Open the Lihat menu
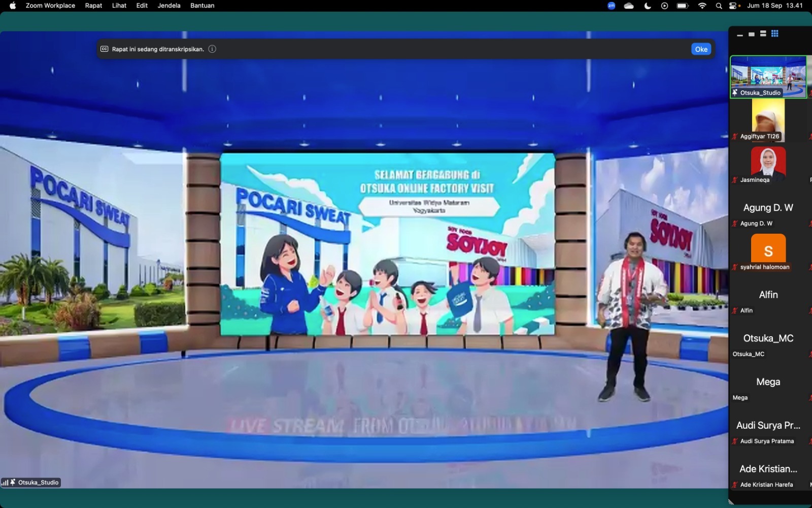812x508 pixels. tap(119, 6)
